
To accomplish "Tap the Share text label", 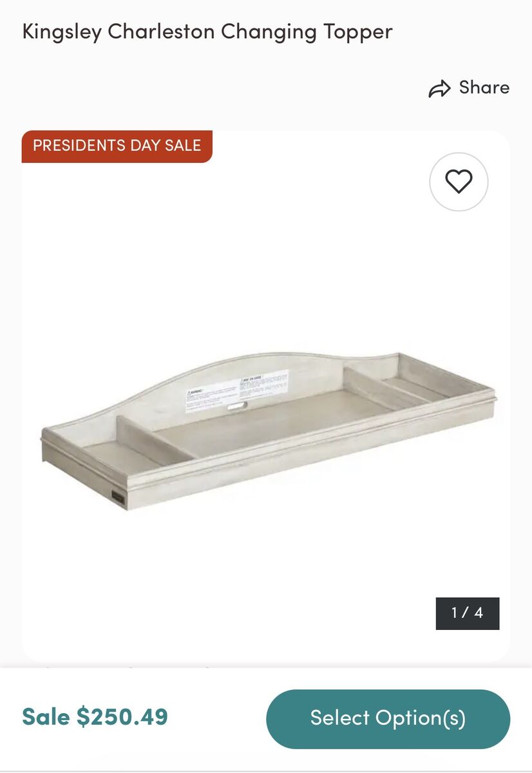I will coord(484,88).
